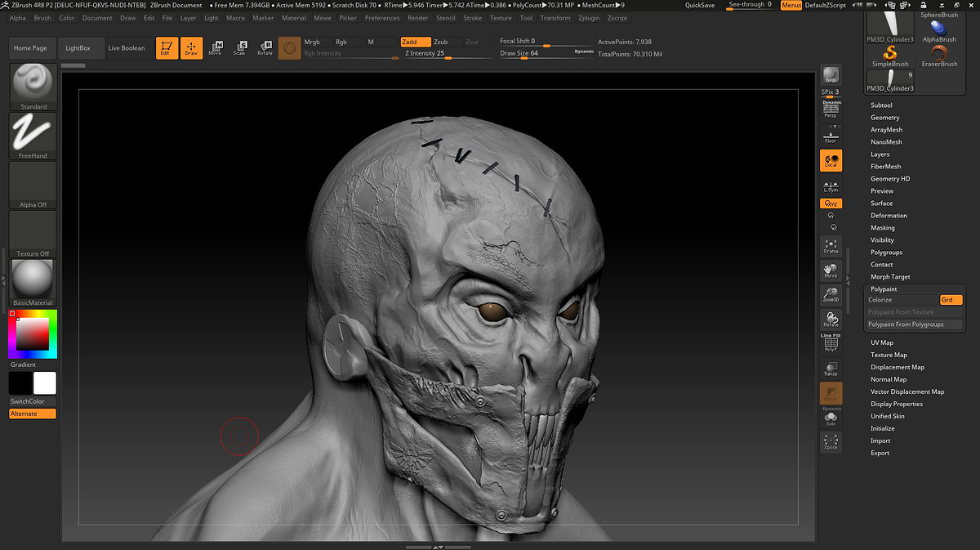Disable Local transformations toggle

[x=831, y=160]
